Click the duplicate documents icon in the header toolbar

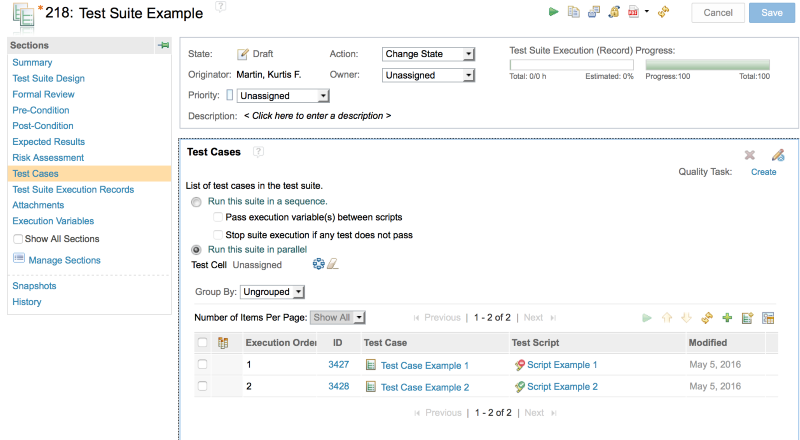[x=573, y=12]
